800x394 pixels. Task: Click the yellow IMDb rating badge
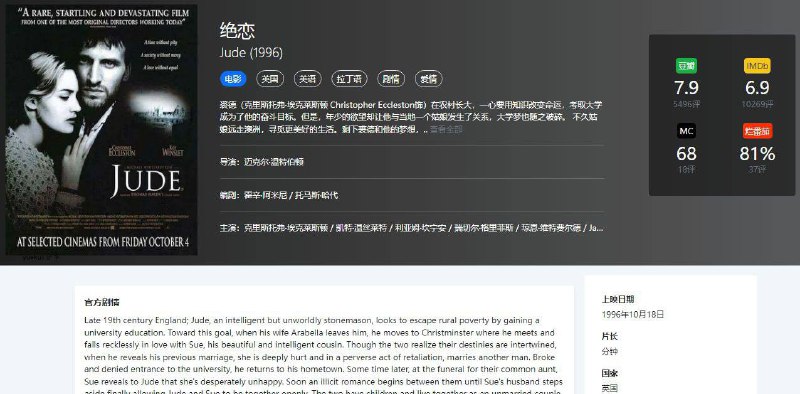pos(757,66)
